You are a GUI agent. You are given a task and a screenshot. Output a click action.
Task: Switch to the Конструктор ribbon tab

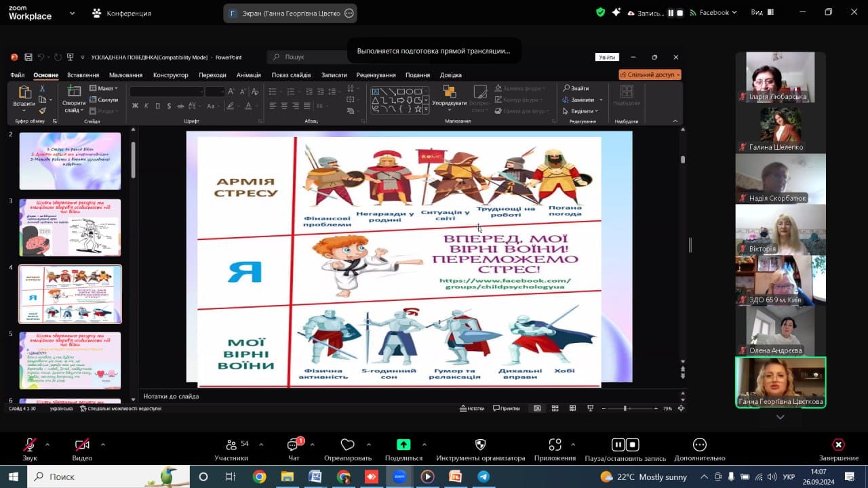point(171,75)
